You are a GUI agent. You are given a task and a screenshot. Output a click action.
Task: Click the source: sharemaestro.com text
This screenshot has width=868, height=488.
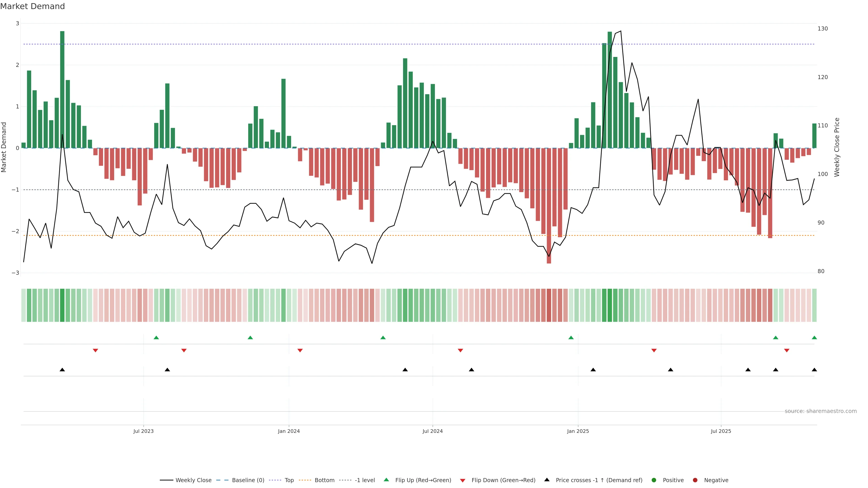pos(821,411)
